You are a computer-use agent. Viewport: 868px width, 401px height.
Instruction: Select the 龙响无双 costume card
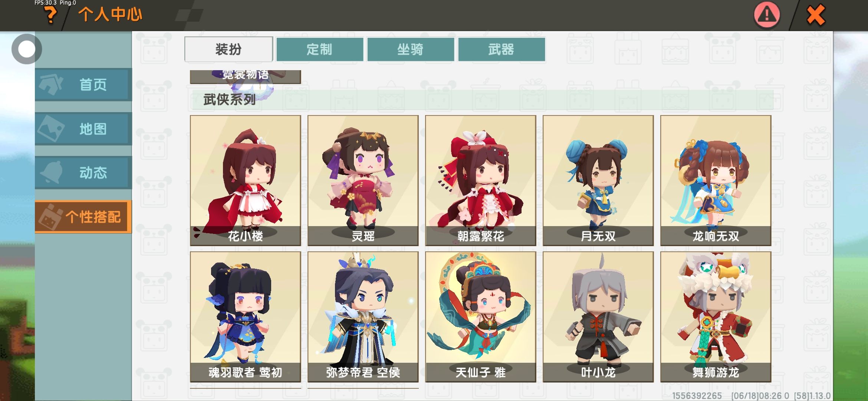point(716,180)
